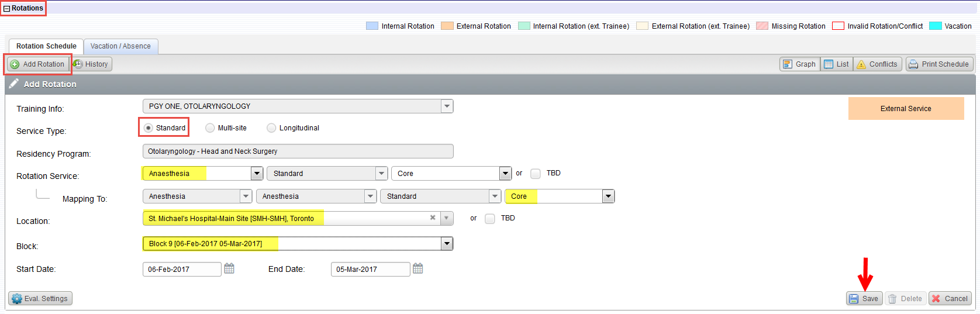Open calendar picker for End Date
Screen dimensions: 980x314
point(417,269)
